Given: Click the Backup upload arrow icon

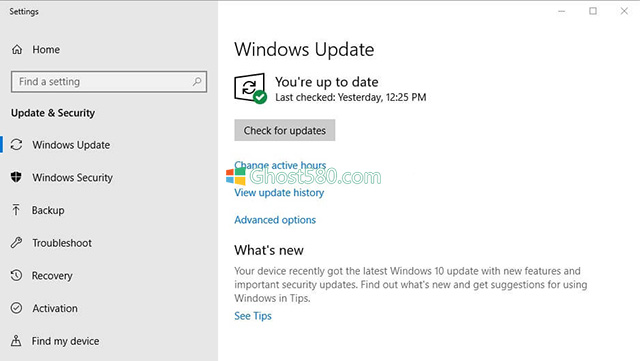Looking at the screenshot, I should [16, 210].
